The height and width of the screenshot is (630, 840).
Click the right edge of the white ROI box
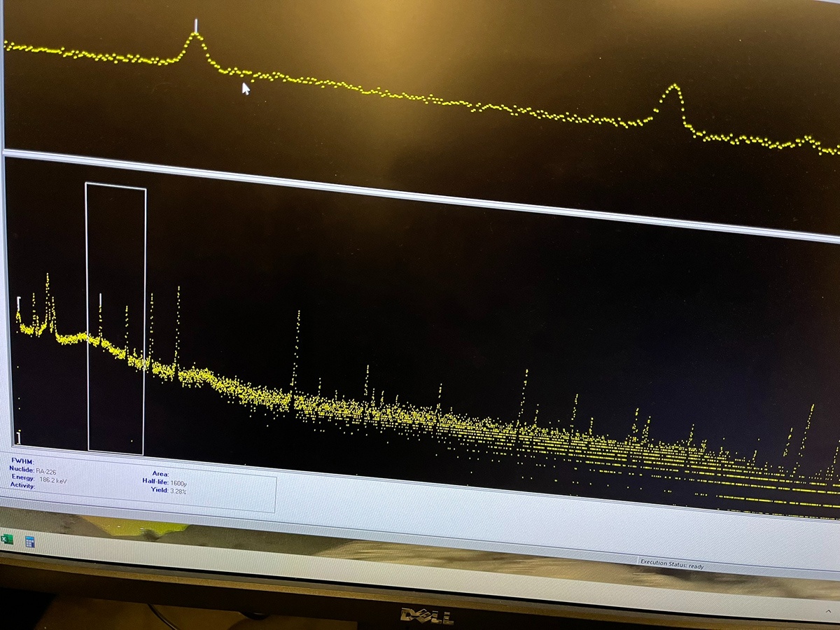pos(145,315)
